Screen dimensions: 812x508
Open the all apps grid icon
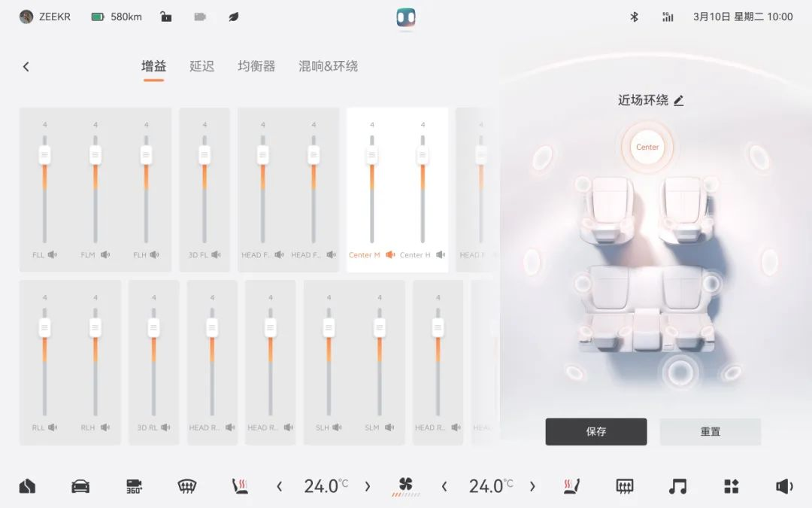coord(732,486)
